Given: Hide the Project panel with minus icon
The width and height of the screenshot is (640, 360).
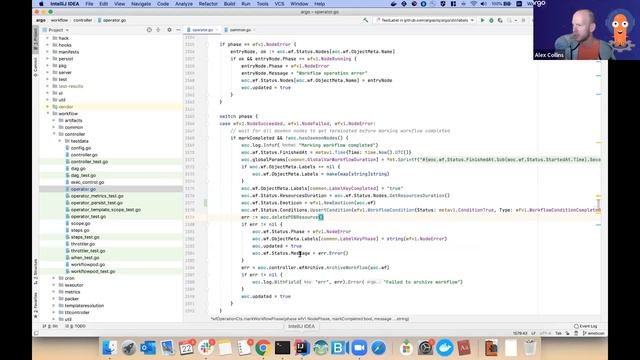Looking at the screenshot, I should [x=178, y=30].
